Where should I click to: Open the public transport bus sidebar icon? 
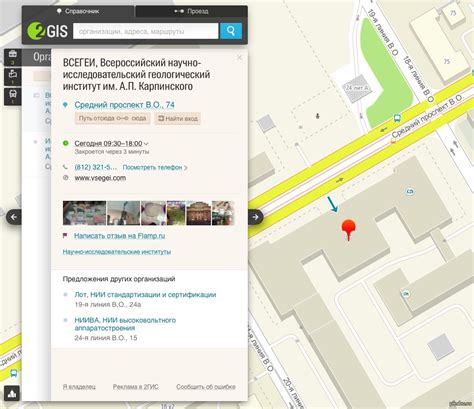click(x=13, y=96)
